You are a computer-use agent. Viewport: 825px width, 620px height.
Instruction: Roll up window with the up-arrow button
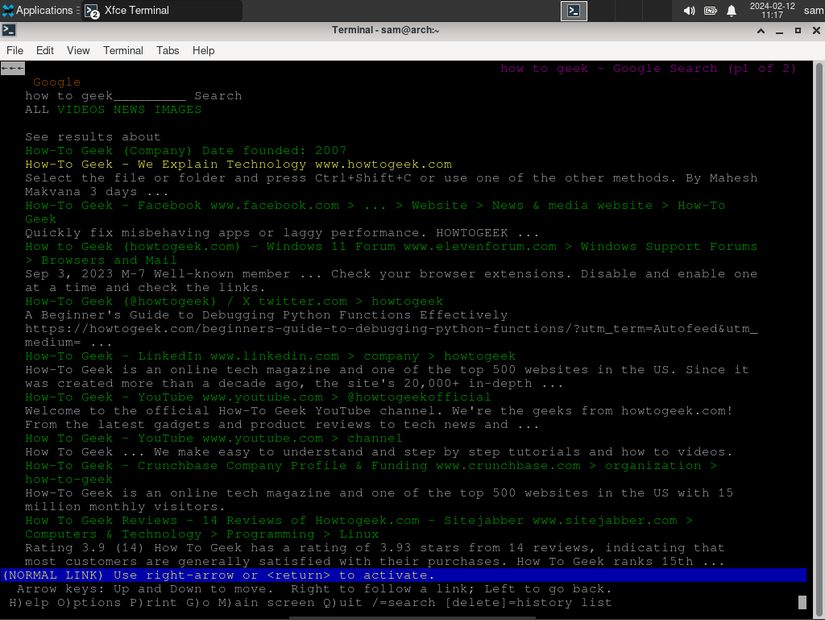coord(761,31)
